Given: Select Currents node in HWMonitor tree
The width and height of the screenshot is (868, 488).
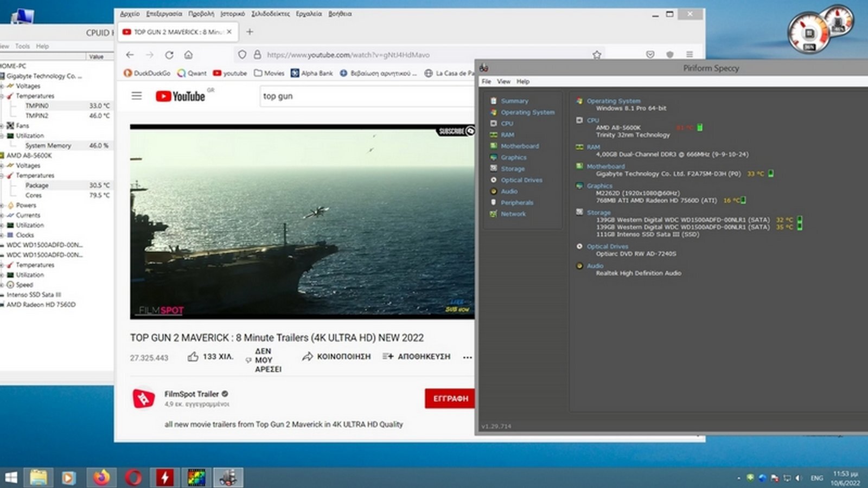Looking at the screenshot, I should point(28,215).
